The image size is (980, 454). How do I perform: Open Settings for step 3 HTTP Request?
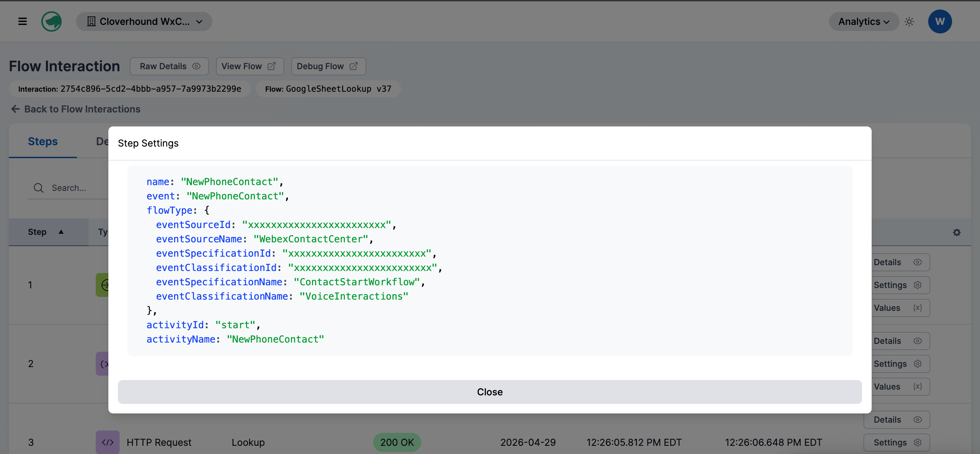point(897,443)
